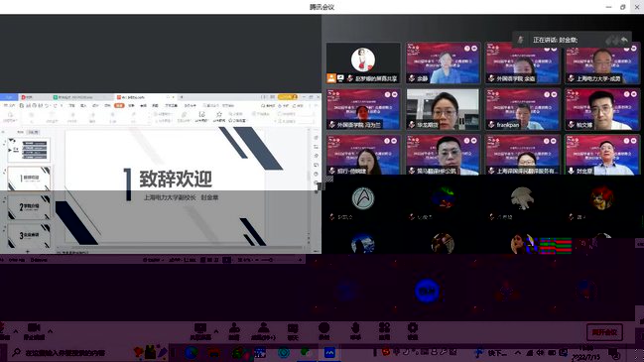This screenshot has height=362, width=644.
Task: Click the apps grid icon in meeting toolbar
Action: coord(384,331)
